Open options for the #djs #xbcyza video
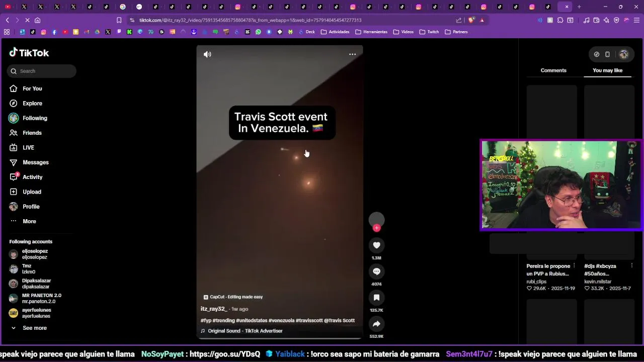Image resolution: width=644 pixels, height=362 pixels. [631, 266]
